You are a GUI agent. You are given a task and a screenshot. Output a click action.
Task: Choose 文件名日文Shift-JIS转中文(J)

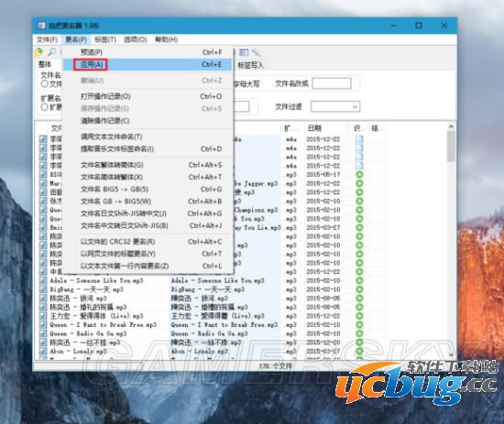coord(148,213)
